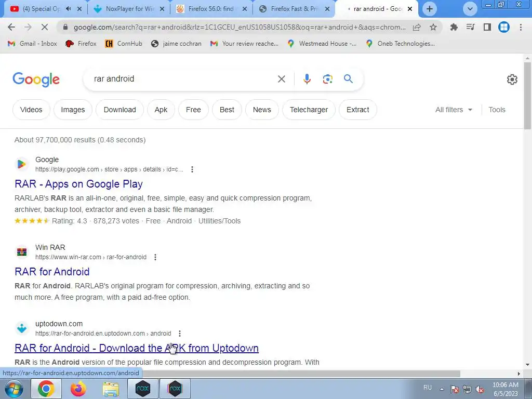Open File Explorer from the taskbar
This screenshot has height=399, width=532.
click(111, 389)
